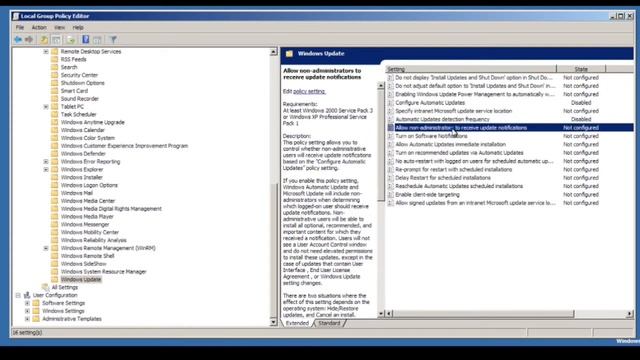This screenshot has height=360, width=640.
Task: Click the User Configuration computer icon
Action: 27,295
